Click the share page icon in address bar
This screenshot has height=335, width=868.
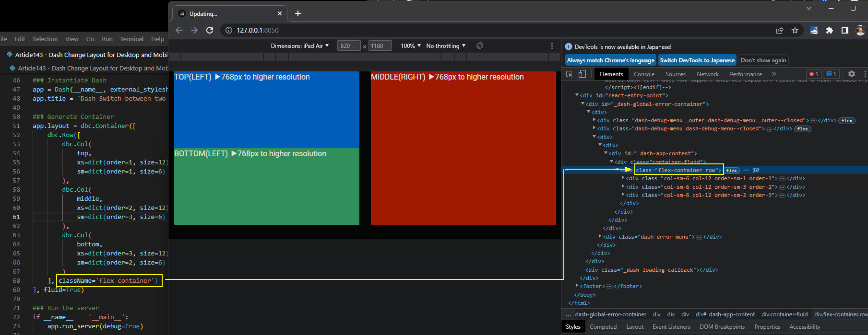tap(780, 30)
